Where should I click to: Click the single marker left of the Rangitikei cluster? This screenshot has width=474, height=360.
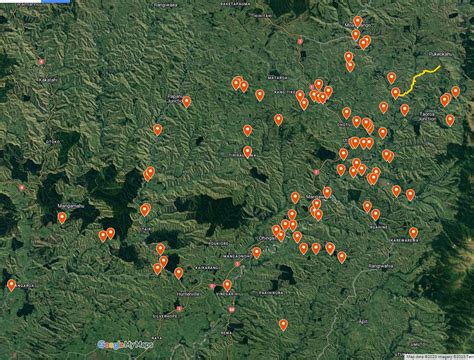click(x=260, y=95)
